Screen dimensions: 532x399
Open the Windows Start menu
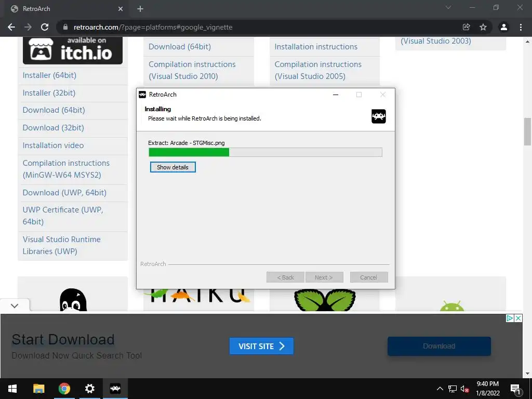coord(12,389)
